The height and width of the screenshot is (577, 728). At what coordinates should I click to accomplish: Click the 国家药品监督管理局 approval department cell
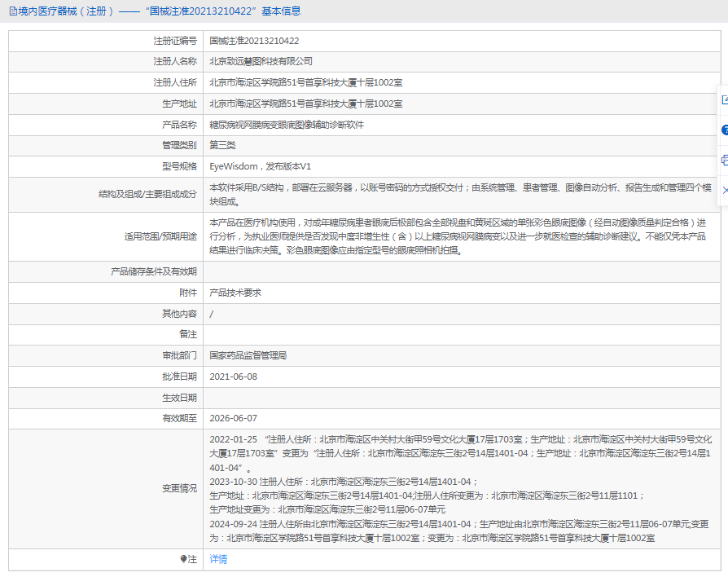click(248, 355)
